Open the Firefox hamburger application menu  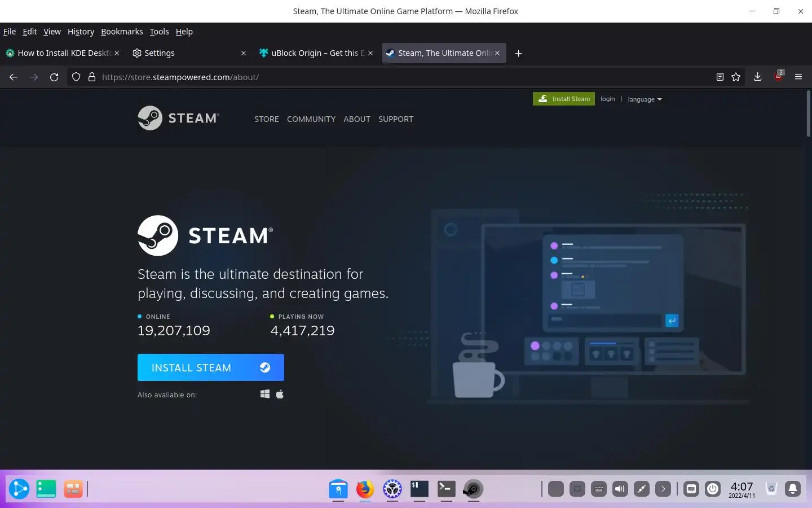[x=798, y=77]
